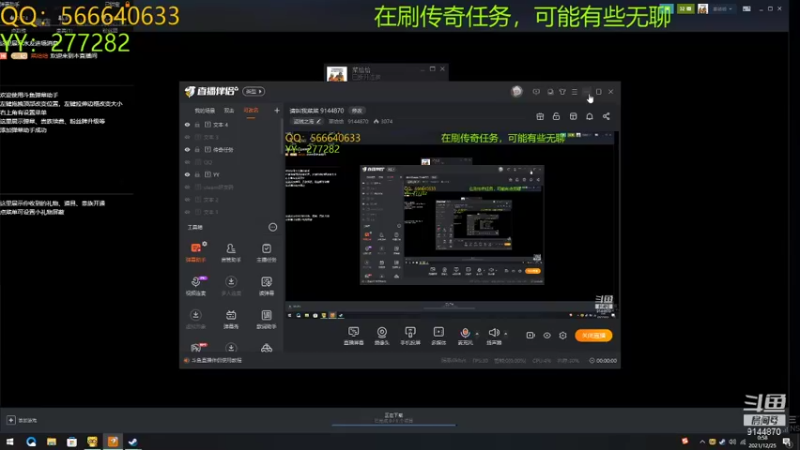Viewport: 800px width, 450px height.
Task: Open the 读弹幕 read danmaku tool
Action: 266,286
